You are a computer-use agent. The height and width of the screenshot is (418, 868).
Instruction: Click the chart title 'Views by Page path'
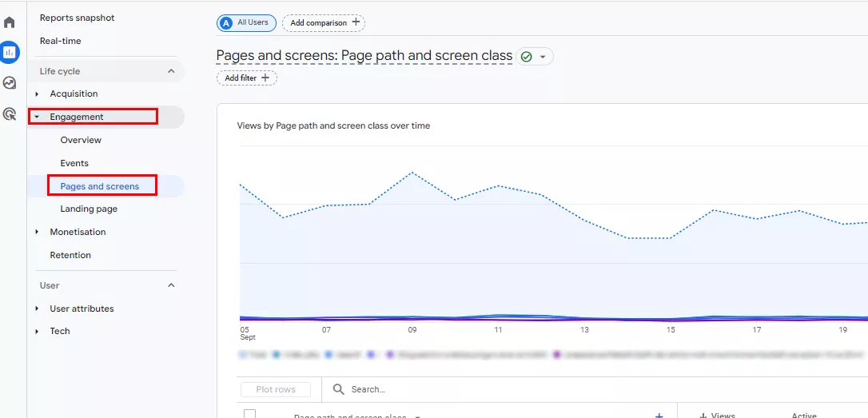333,125
